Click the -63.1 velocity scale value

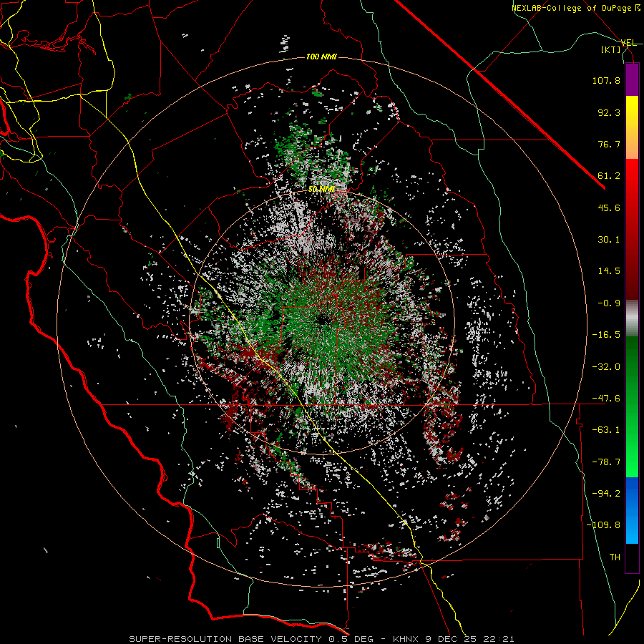pos(606,430)
